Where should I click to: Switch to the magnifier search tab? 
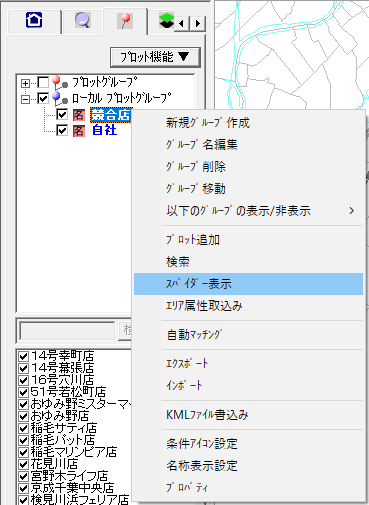pyautogui.click(x=82, y=20)
